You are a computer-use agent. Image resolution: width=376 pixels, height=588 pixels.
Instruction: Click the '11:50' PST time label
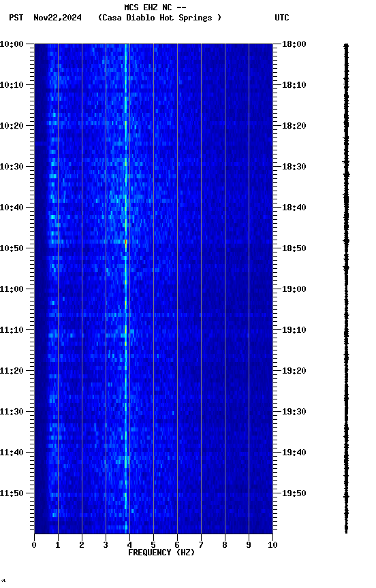12,493
